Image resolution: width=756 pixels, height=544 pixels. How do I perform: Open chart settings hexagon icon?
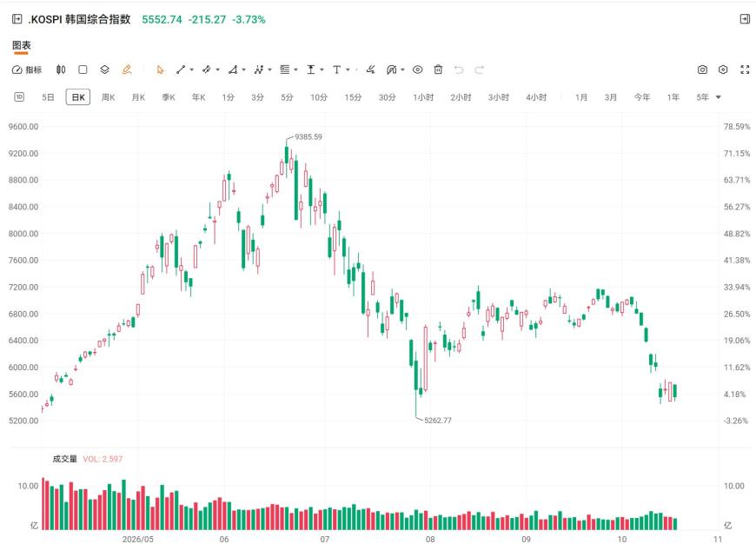coord(723,70)
